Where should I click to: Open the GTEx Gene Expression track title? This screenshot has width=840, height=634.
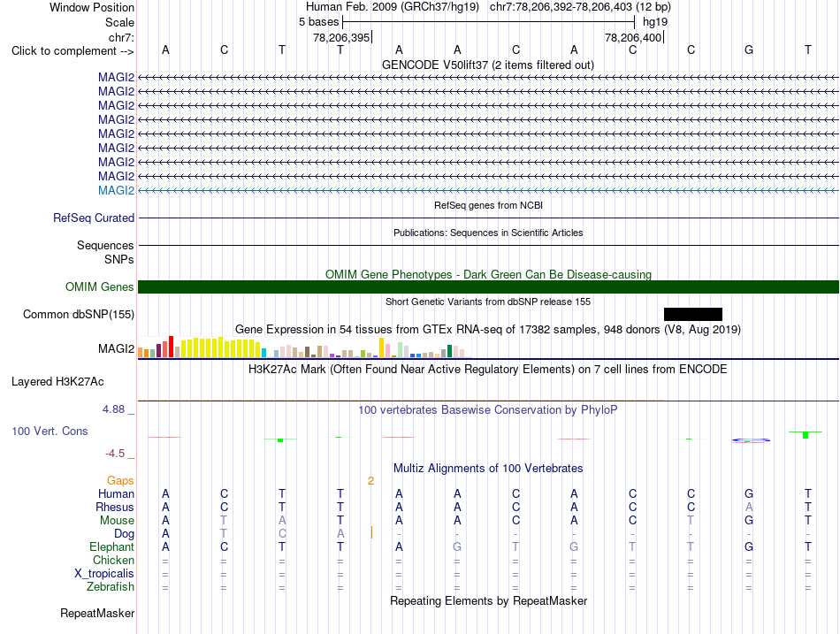click(488, 329)
